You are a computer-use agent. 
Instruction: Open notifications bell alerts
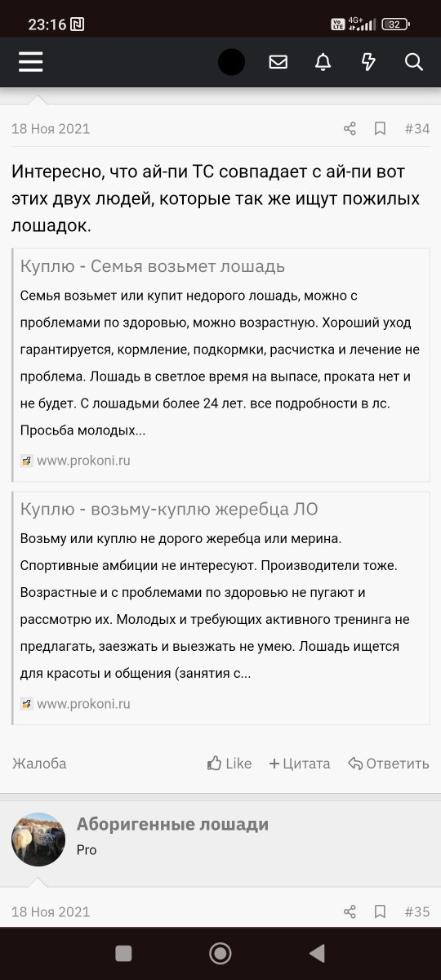pyautogui.click(x=323, y=62)
